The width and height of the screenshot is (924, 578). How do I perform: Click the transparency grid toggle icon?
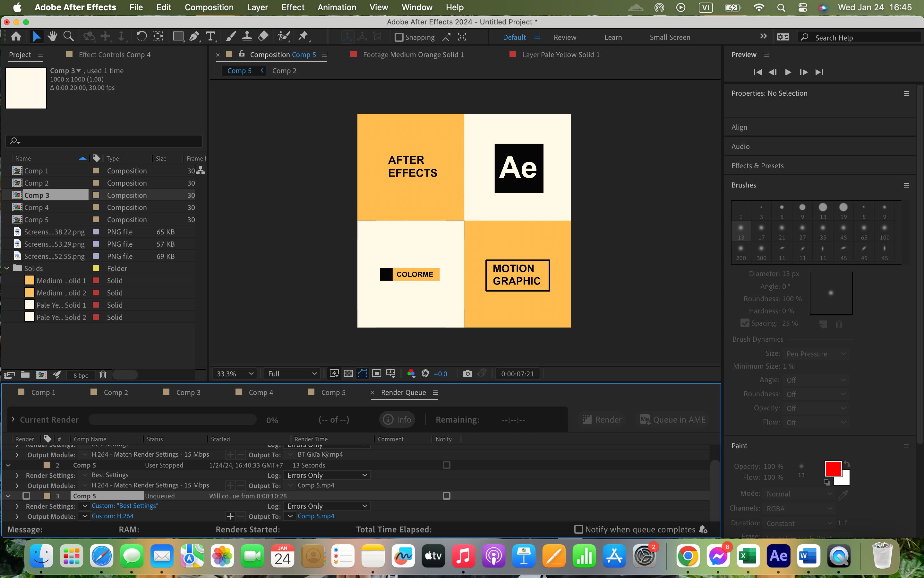click(348, 373)
